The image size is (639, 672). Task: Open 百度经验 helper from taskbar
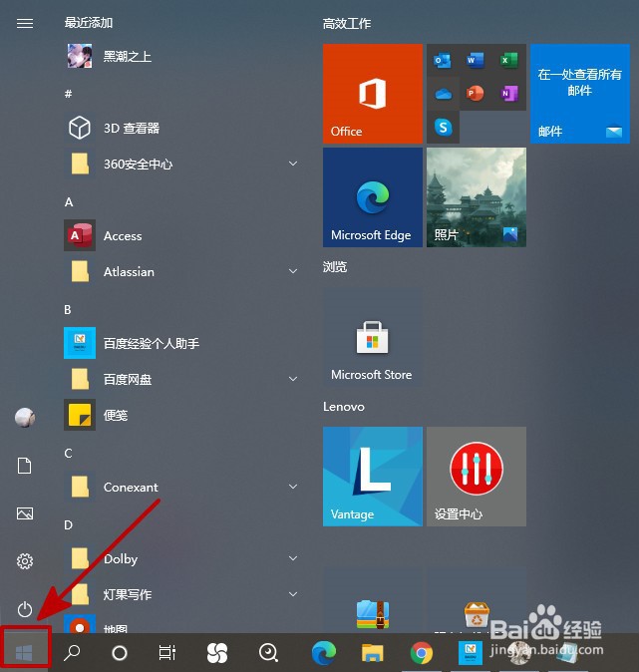(471, 653)
